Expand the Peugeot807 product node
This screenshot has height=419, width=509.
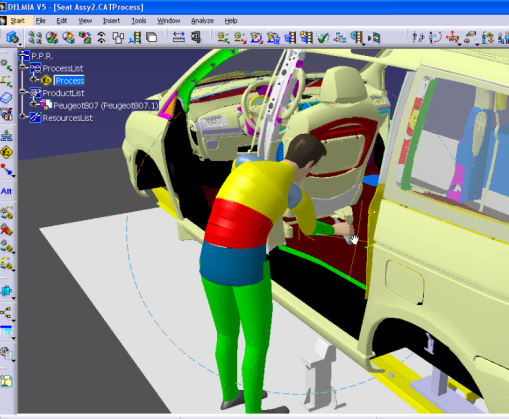(33, 105)
